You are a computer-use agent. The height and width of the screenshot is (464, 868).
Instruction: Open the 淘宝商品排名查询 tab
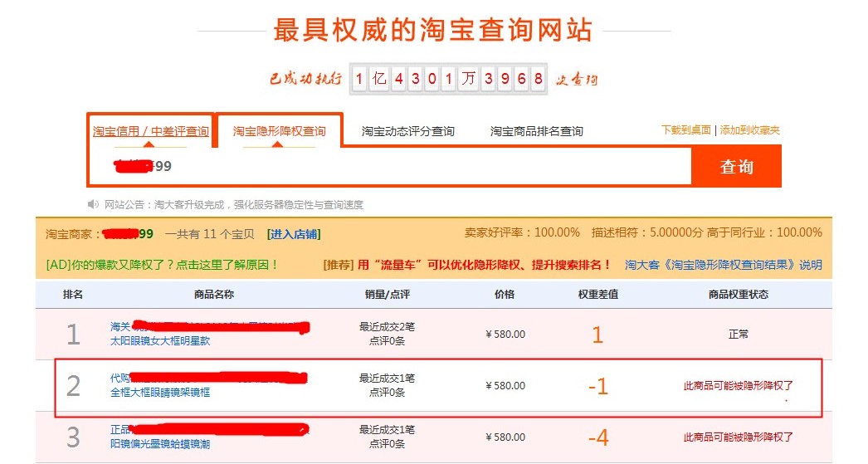pyautogui.click(x=536, y=131)
